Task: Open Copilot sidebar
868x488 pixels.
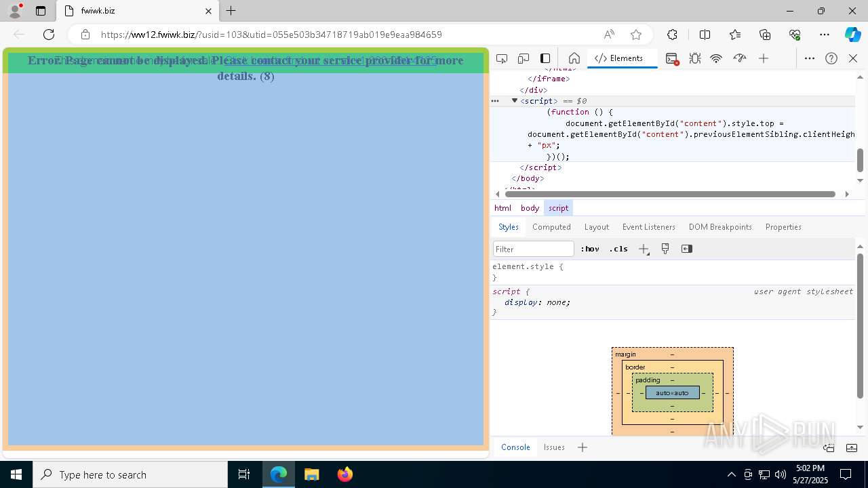Action: coord(852,35)
